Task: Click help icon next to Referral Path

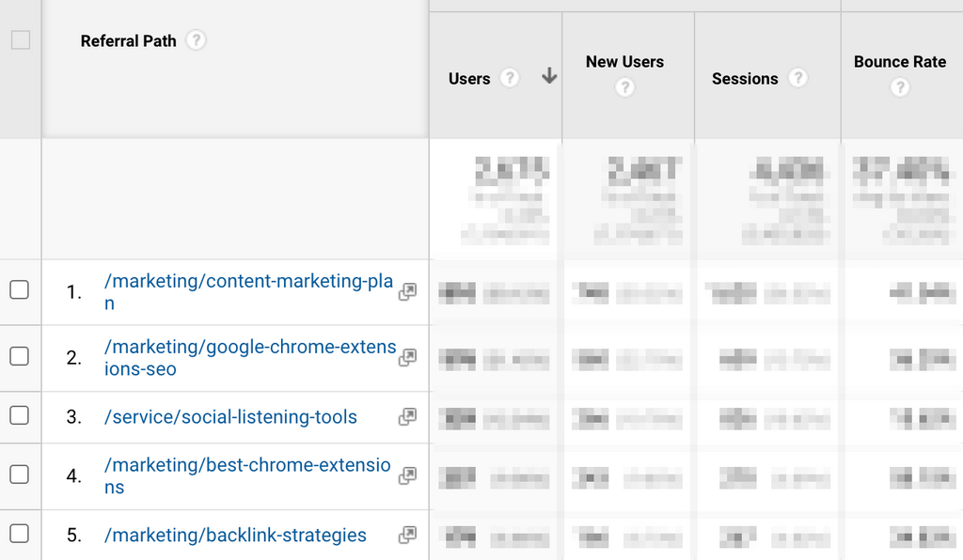Action: 196,40
